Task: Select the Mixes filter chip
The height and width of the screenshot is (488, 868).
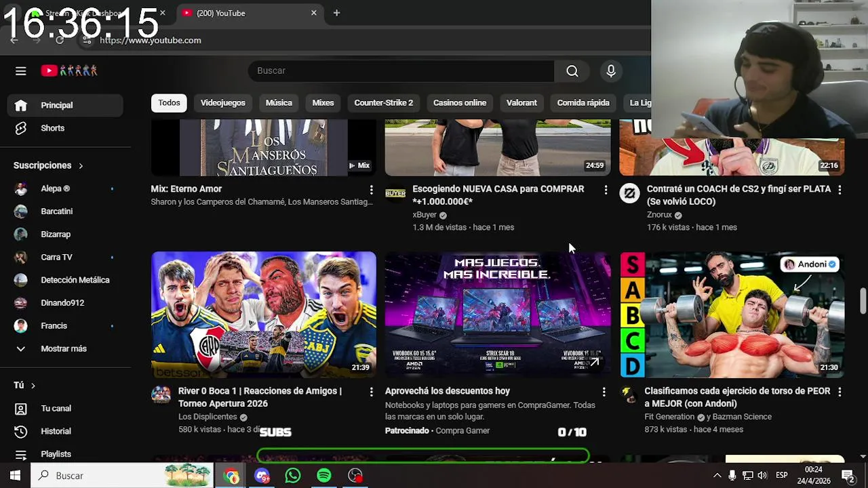Action: tap(323, 103)
